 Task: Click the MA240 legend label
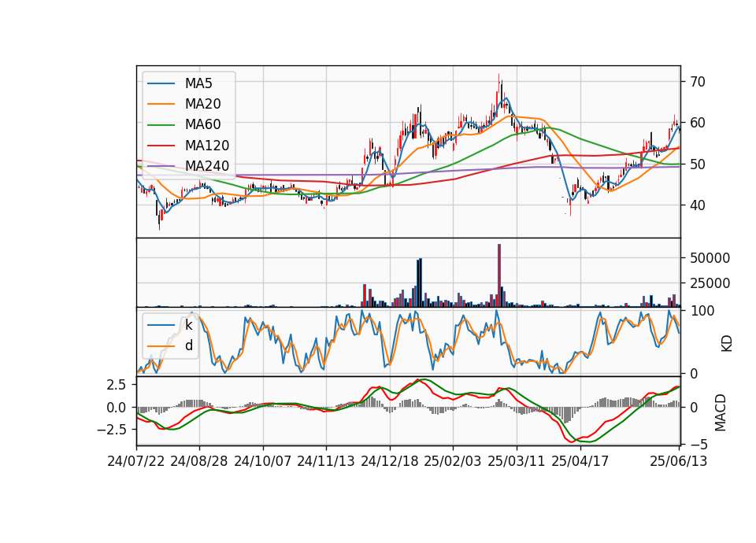(207, 166)
